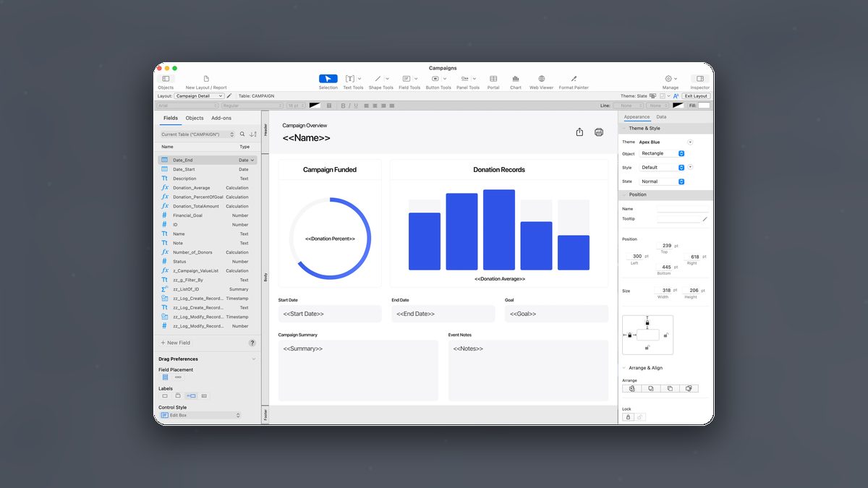Click the sort order icon in Fields pane
This screenshot has width=868, height=488.
(x=252, y=134)
